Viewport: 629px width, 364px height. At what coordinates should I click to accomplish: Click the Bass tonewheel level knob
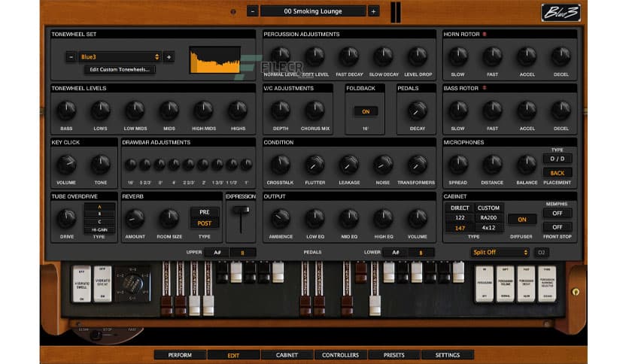pyautogui.click(x=66, y=111)
